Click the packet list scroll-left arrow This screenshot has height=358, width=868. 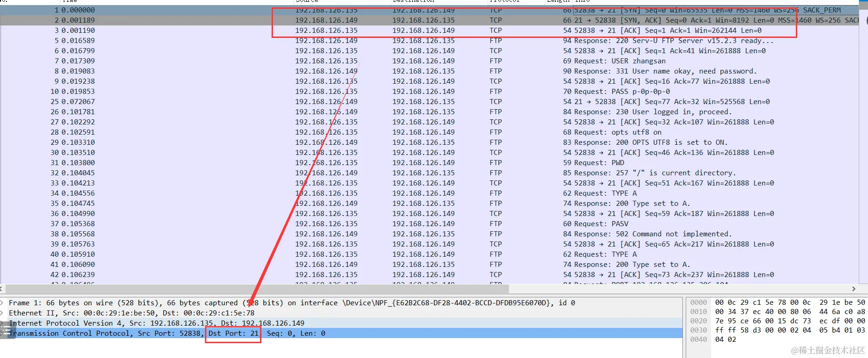tap(2, 289)
